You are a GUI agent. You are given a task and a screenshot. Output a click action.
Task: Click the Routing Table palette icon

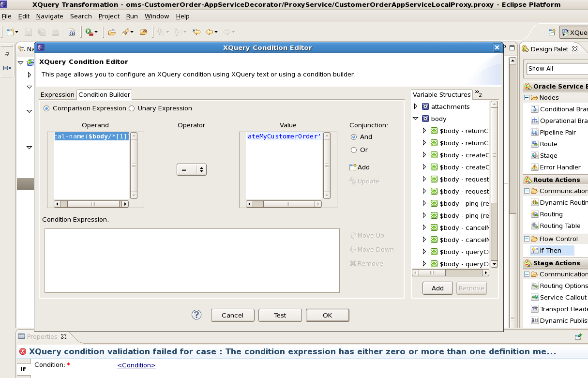click(535, 226)
